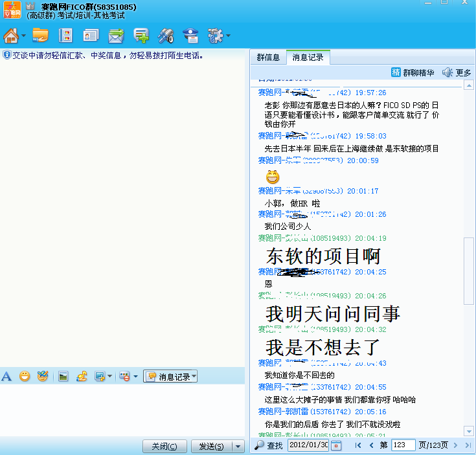The width and height of the screenshot is (476, 455).
Task: Click message text 我是不想去了
Action: [x=323, y=348]
